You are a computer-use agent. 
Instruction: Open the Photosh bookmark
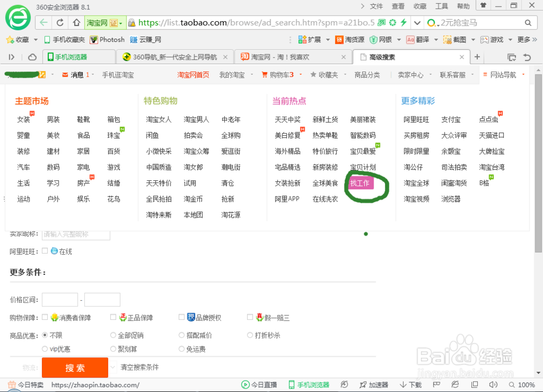107,40
